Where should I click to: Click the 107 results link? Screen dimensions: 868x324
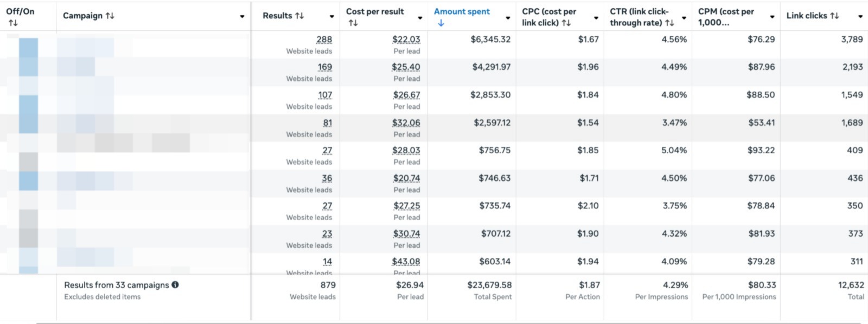325,95
